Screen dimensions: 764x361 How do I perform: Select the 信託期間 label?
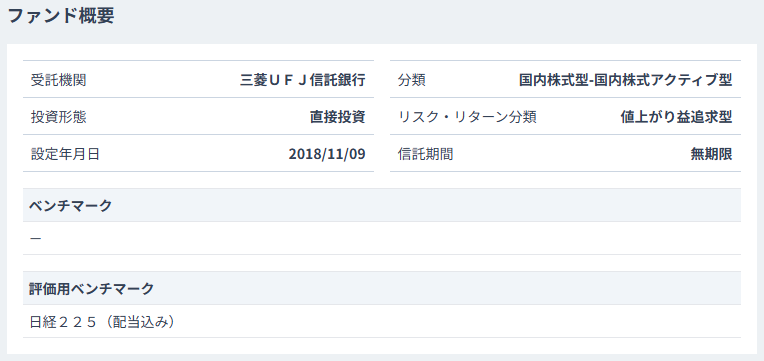point(425,154)
